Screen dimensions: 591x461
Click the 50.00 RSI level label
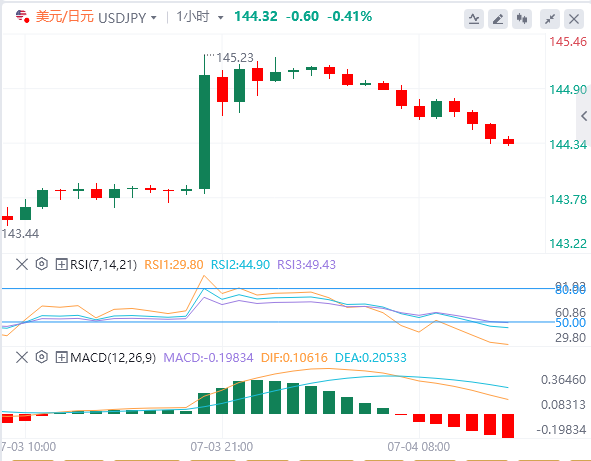point(571,323)
